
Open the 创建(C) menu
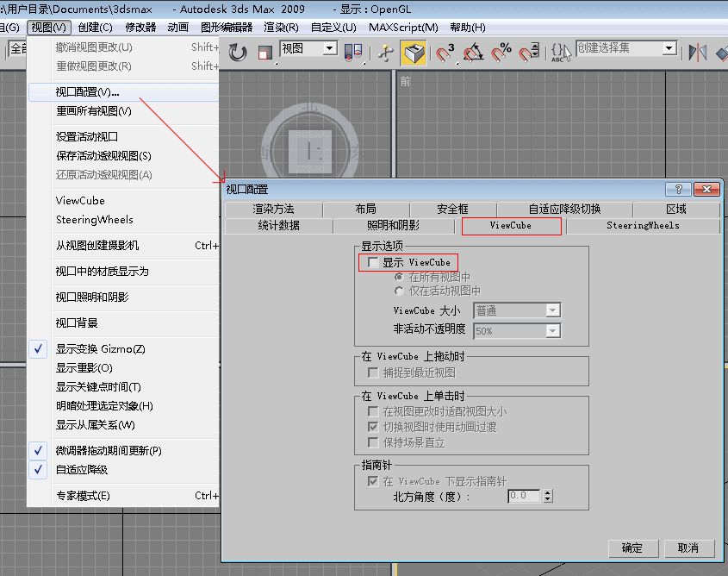[95, 28]
